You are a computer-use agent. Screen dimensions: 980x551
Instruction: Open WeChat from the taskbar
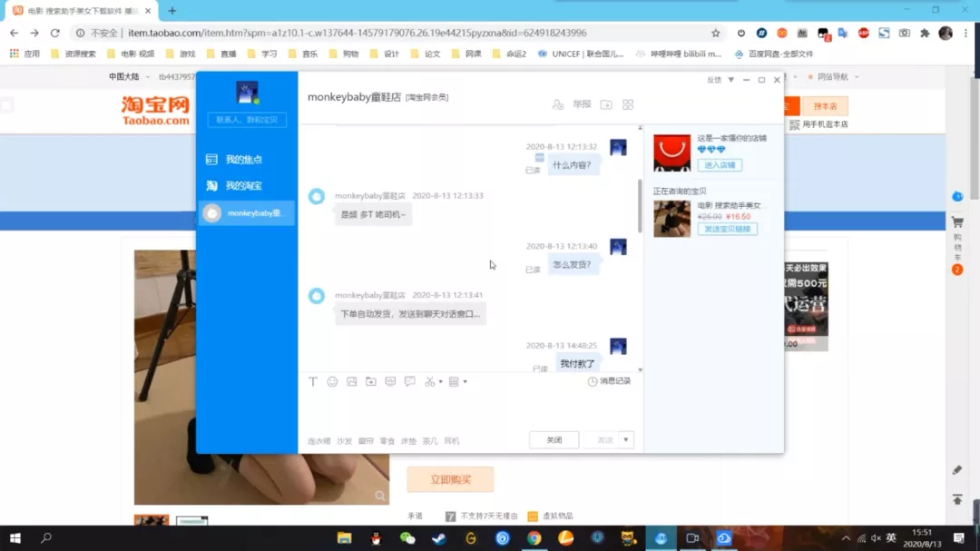pos(407,538)
